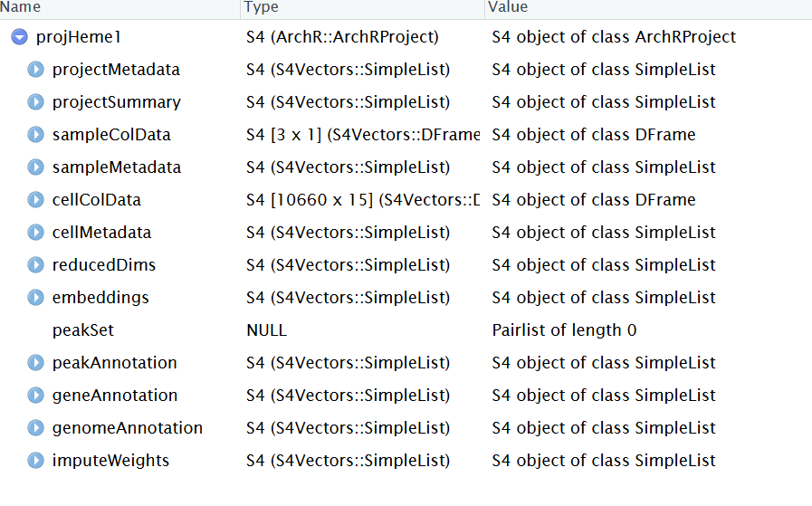Expand the cellColData slot arrow
Image resolution: width=812 pixels, height=506 pixels.
pos(35,200)
